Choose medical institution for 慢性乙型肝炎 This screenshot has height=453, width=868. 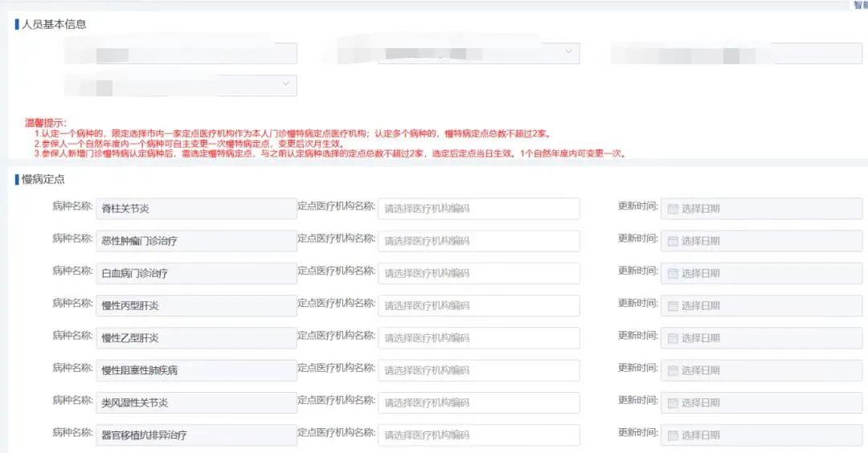478,338
